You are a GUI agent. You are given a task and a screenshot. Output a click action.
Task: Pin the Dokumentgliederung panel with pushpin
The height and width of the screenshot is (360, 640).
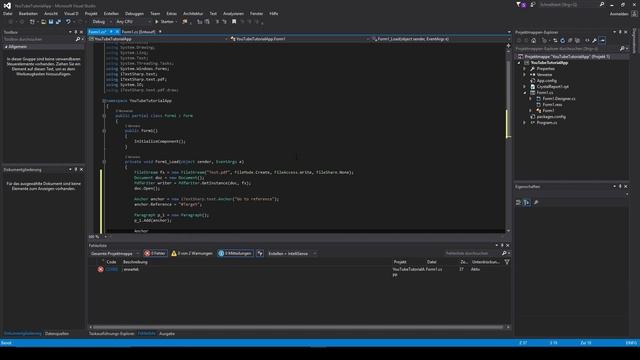pos(76,169)
